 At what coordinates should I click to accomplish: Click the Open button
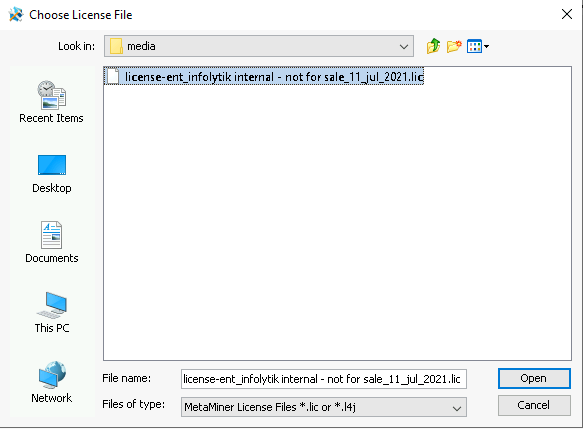(534, 378)
